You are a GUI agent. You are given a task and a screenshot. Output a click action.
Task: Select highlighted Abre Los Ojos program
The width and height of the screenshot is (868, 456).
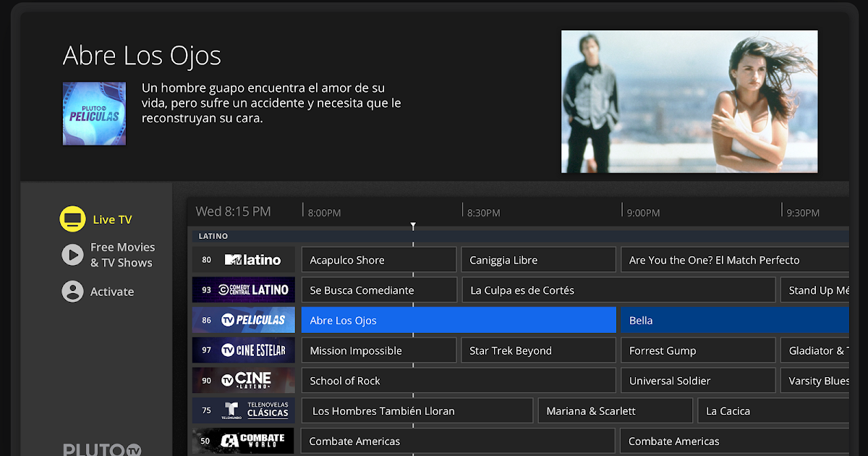[x=459, y=320]
